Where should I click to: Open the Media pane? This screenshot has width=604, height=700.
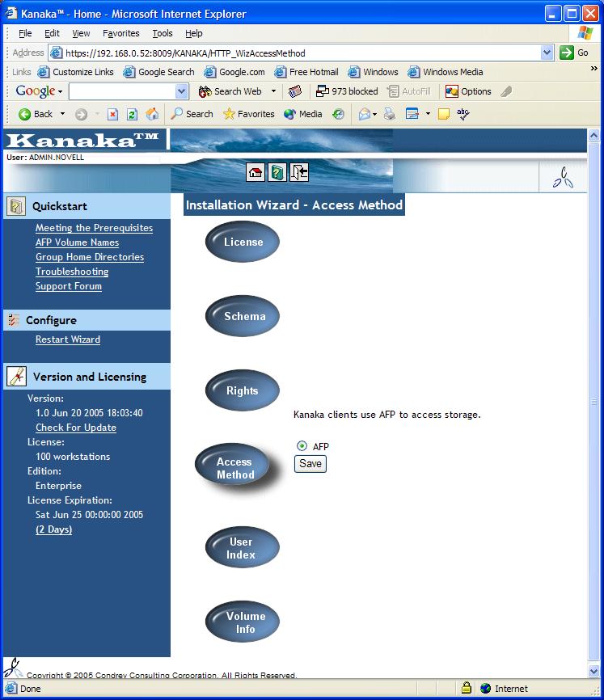302,114
